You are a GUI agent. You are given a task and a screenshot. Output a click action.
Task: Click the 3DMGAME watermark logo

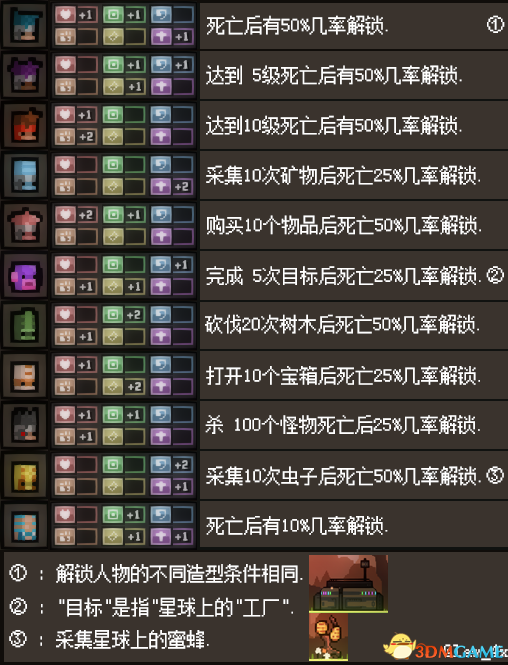445,647
